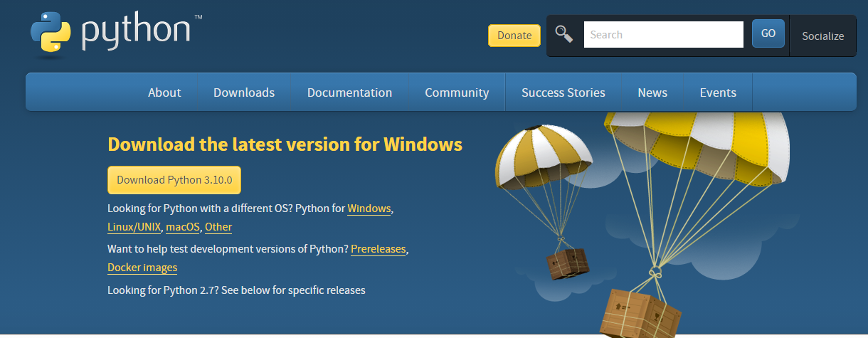Open the About menu
The height and width of the screenshot is (338, 868).
(x=164, y=93)
